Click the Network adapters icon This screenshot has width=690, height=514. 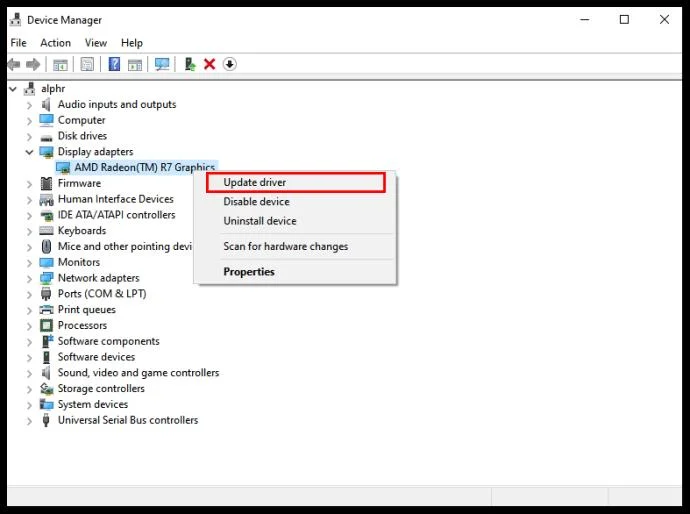tap(46, 278)
